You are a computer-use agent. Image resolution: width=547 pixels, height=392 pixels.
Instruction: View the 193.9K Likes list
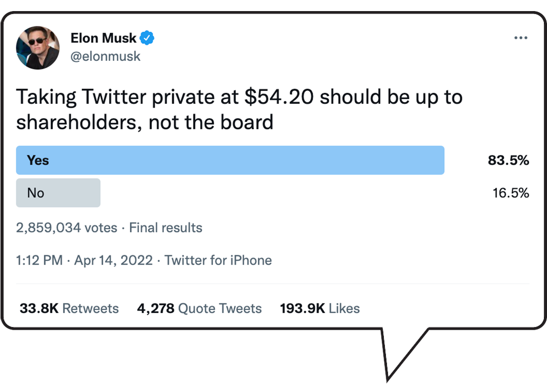click(x=320, y=308)
